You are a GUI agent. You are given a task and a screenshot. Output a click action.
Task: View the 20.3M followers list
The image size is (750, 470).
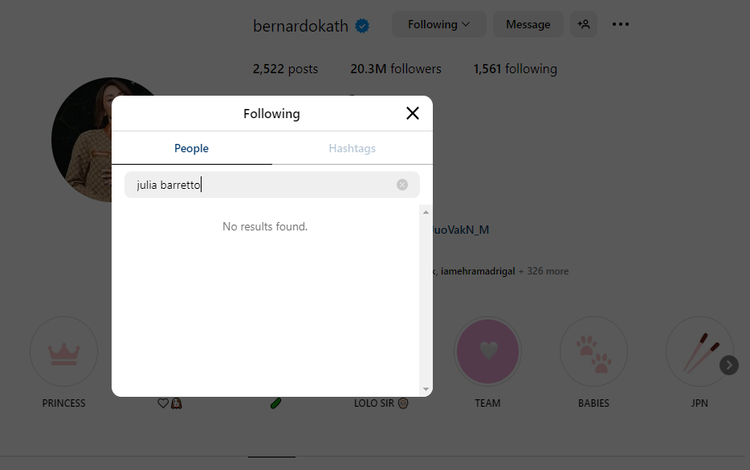(396, 69)
